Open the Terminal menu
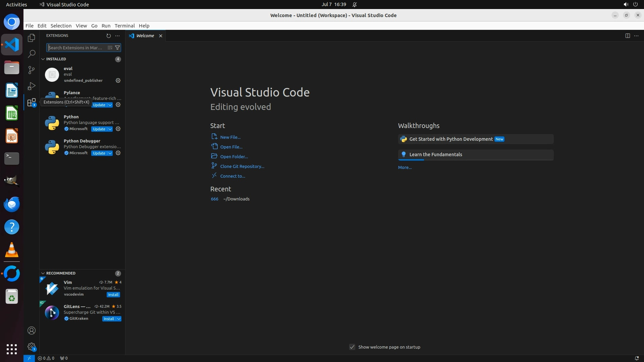This screenshot has width=644, height=362. point(124,26)
